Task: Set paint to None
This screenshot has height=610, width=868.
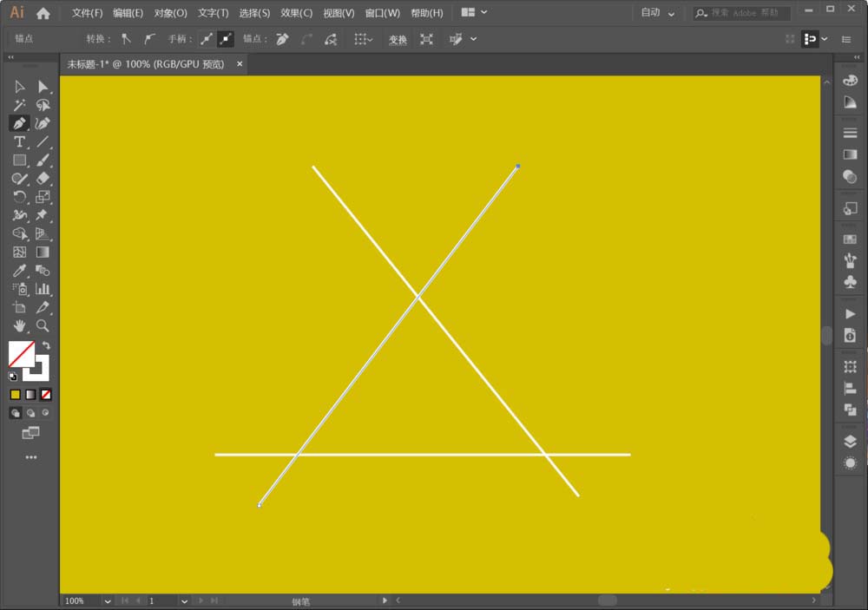Action: coord(46,395)
